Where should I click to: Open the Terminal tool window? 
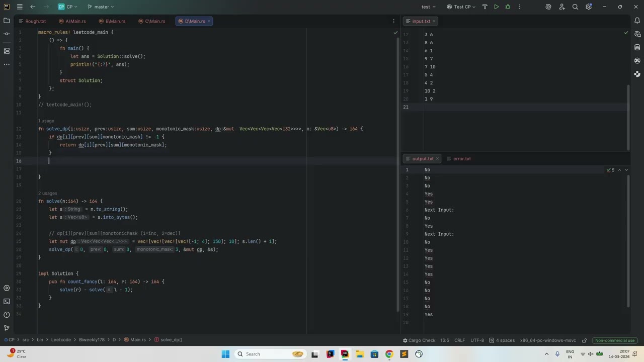pyautogui.click(x=7, y=301)
